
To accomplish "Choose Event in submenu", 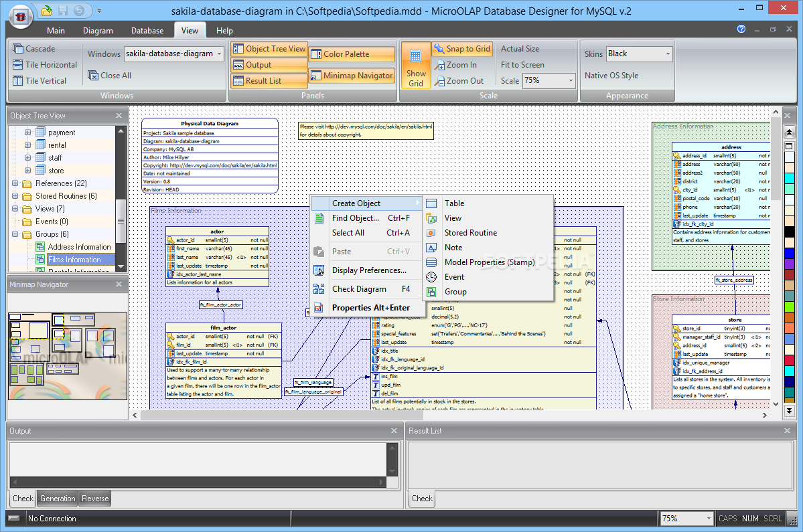I will pos(488,277).
